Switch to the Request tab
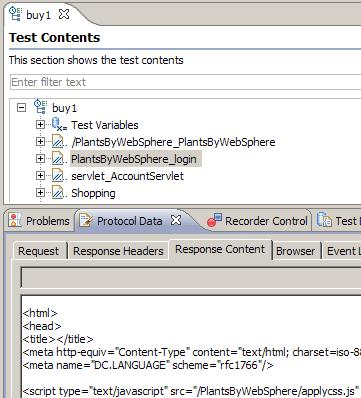361x398 pixels. 39,251
